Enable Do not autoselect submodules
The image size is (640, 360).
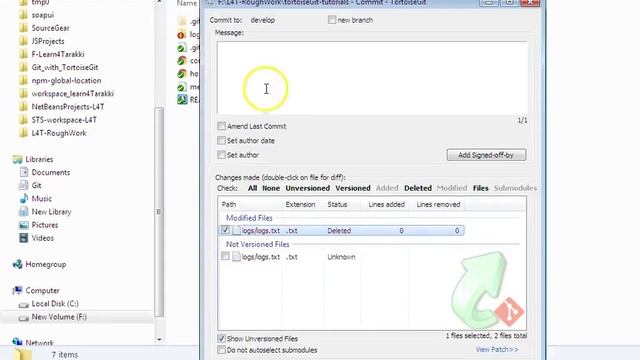pyautogui.click(x=221, y=350)
